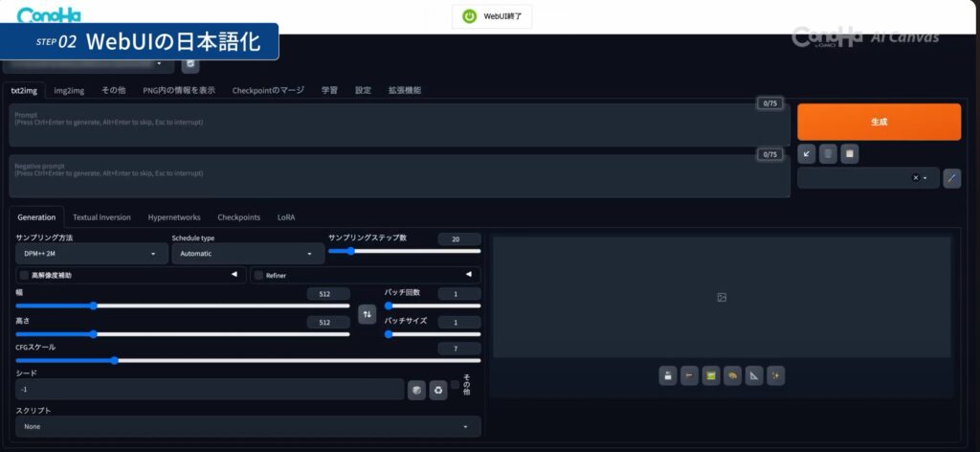The width and height of the screenshot is (980, 452).
Task: Select the Hypernetworks sub-tab
Action: point(174,217)
